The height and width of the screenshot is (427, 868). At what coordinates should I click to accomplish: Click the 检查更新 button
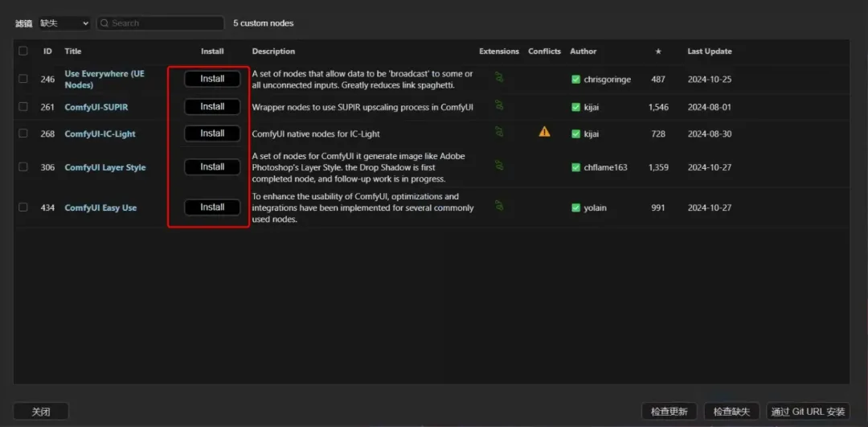669,412
